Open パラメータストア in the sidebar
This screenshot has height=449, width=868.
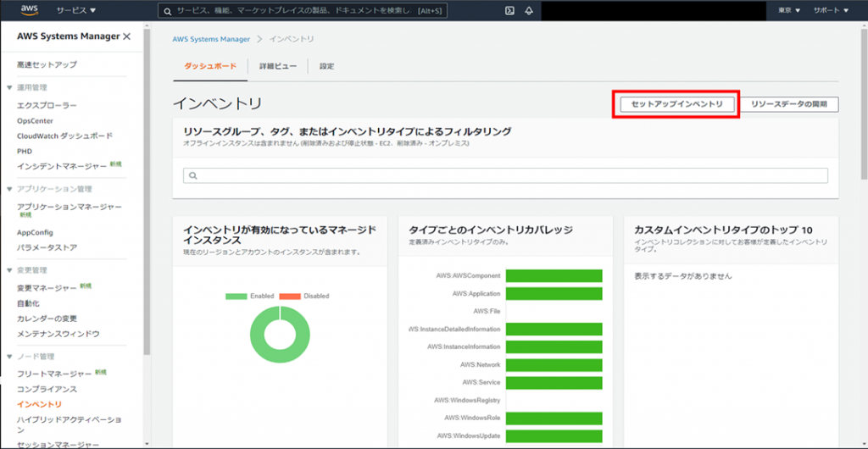point(47,247)
